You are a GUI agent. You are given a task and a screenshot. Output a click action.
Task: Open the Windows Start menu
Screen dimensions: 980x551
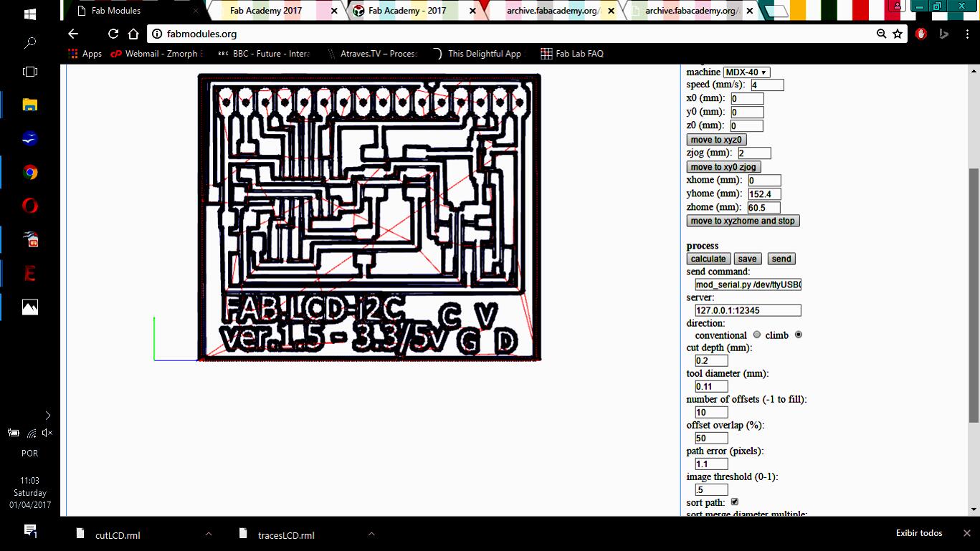(30, 14)
